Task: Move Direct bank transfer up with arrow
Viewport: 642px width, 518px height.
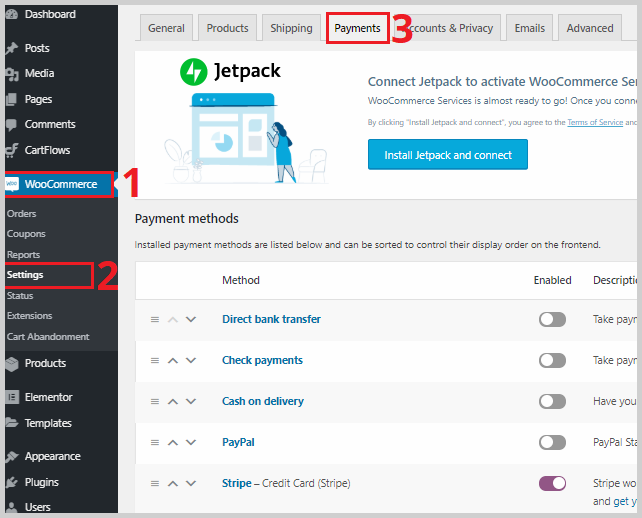Action: [x=173, y=319]
